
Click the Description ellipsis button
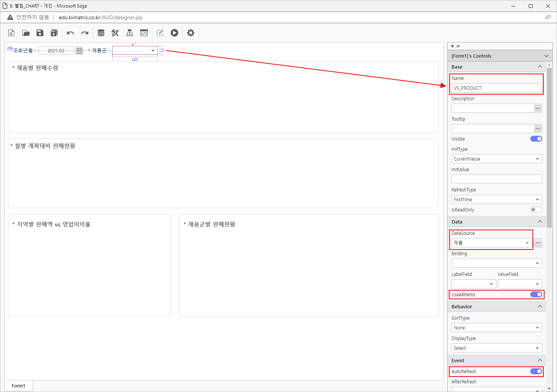tap(538, 108)
